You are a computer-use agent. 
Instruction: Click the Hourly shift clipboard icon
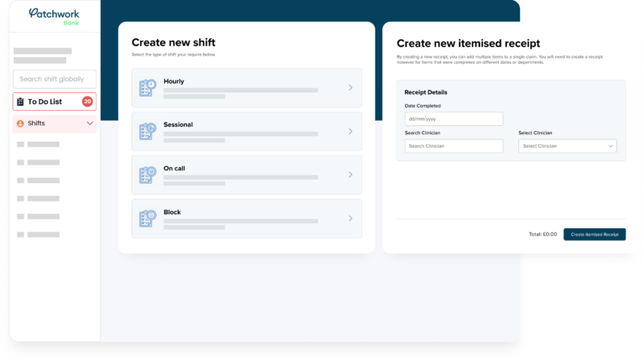pyautogui.click(x=148, y=88)
